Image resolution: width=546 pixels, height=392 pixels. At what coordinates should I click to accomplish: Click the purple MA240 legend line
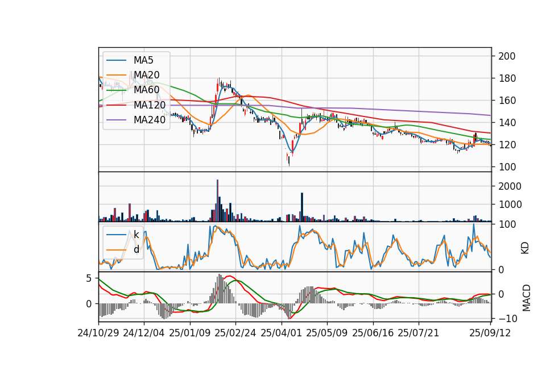[116, 120]
